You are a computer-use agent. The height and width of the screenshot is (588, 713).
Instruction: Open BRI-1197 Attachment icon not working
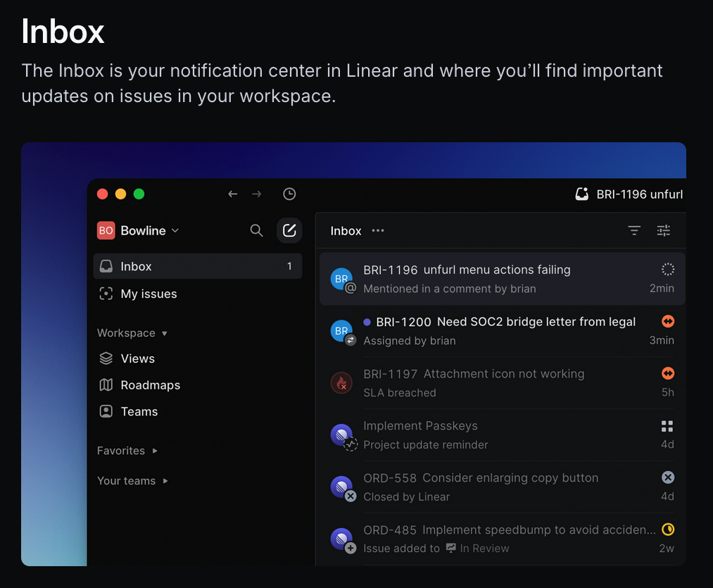(x=503, y=383)
